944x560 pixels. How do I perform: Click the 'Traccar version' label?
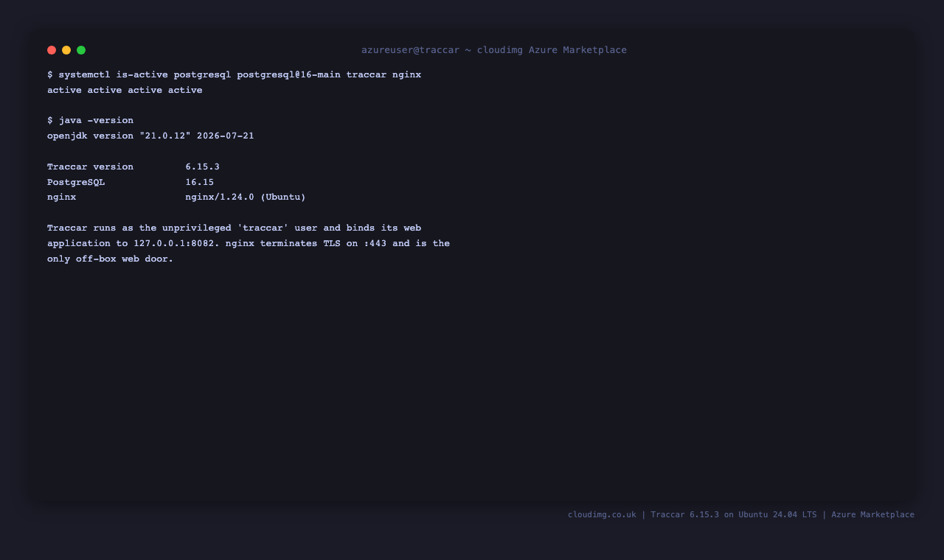click(x=91, y=167)
